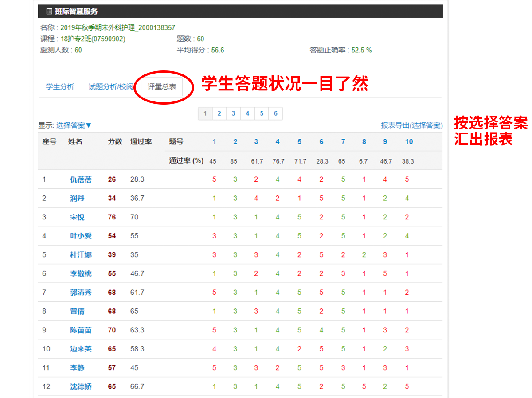Open student 陈苗苗's answer details

(x=81, y=330)
